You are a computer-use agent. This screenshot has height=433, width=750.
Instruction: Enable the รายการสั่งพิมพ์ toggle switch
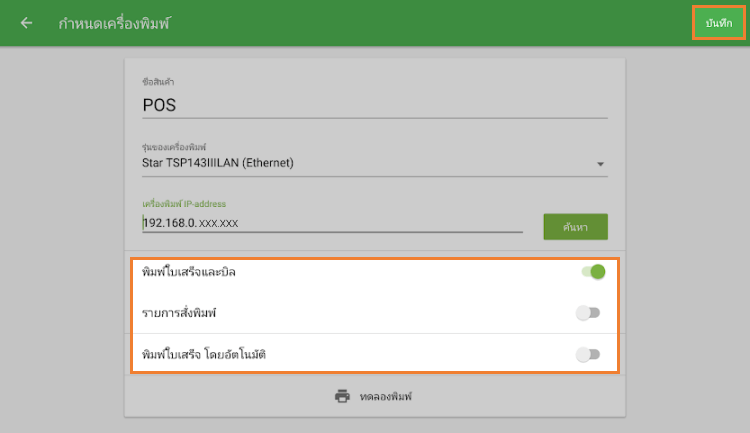pos(588,313)
